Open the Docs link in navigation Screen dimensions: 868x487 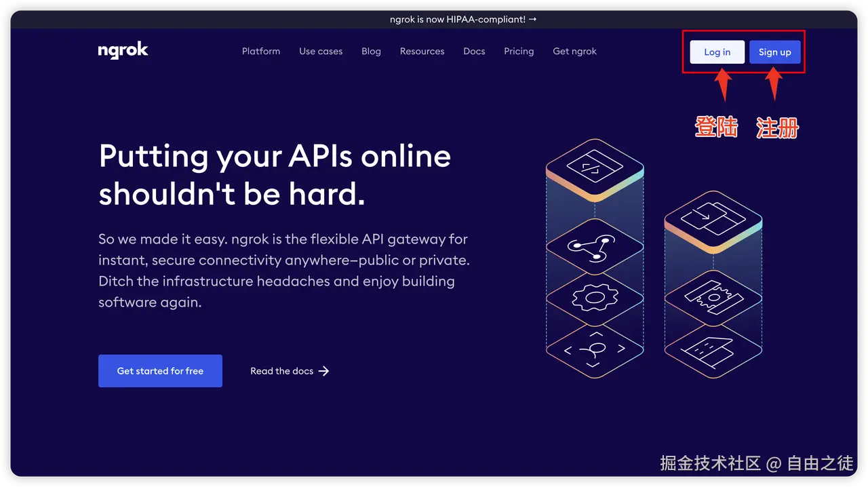tap(474, 52)
